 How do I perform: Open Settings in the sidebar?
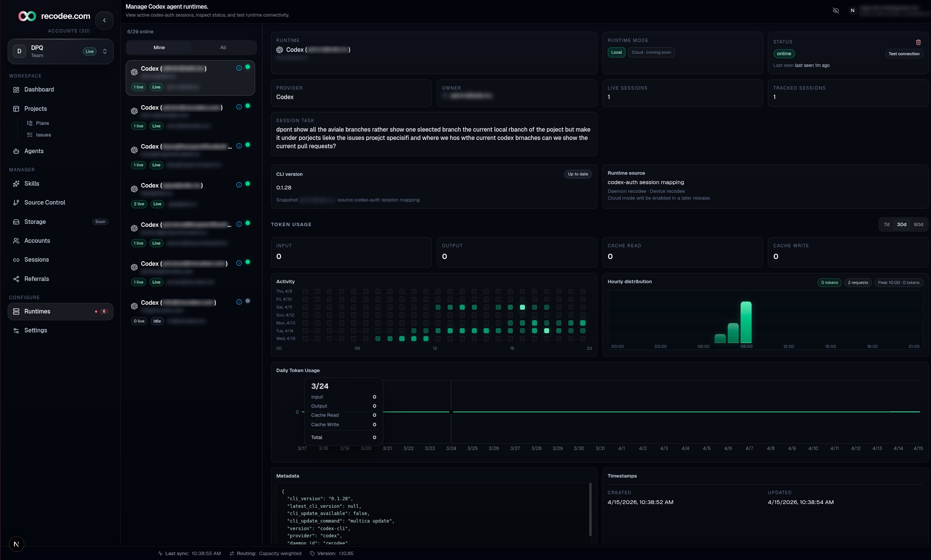[61, 330]
